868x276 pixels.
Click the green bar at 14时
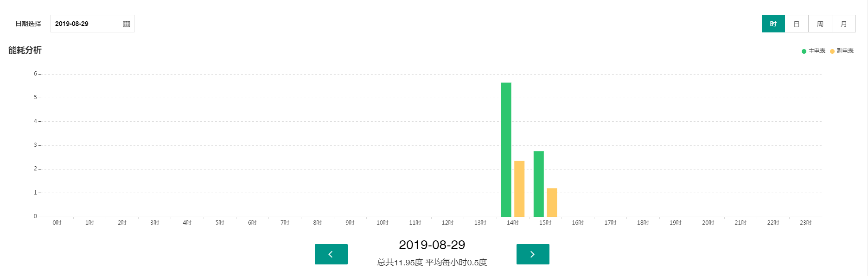[506, 150]
